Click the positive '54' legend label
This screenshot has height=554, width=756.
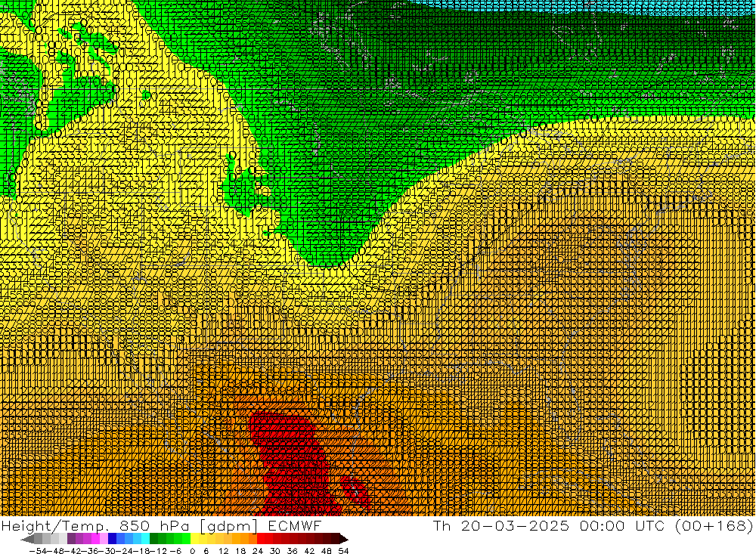[343, 551]
